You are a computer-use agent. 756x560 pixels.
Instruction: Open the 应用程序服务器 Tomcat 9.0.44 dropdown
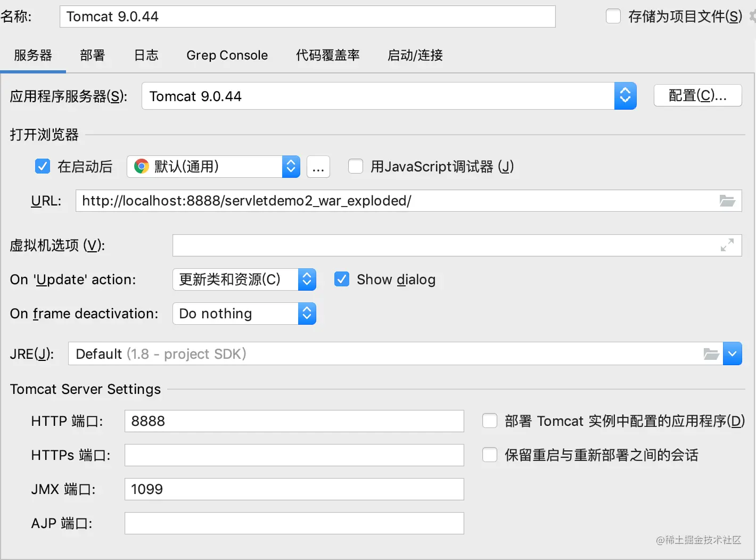(x=389, y=96)
